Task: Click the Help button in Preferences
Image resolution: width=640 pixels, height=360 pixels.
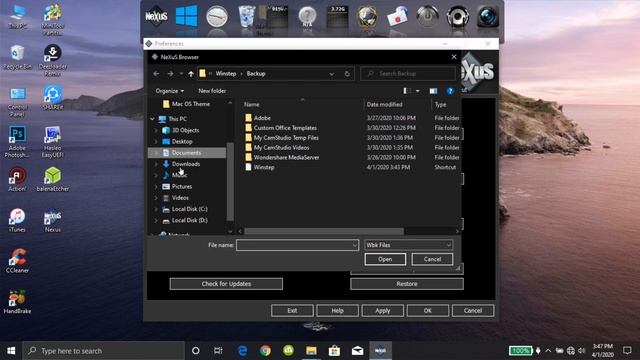Action: [x=338, y=311]
